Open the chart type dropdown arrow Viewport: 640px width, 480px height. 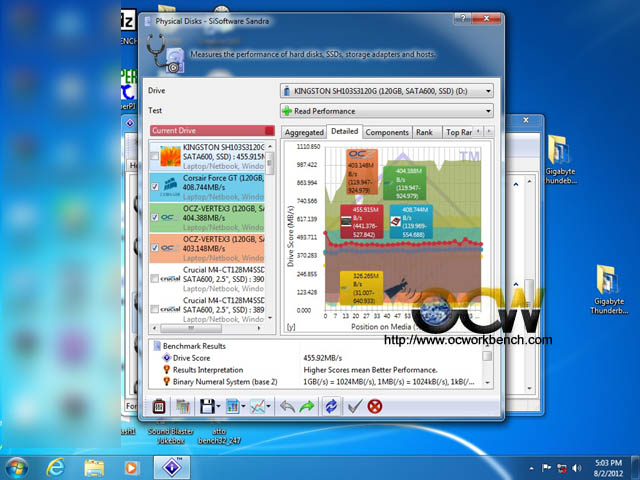(243, 406)
